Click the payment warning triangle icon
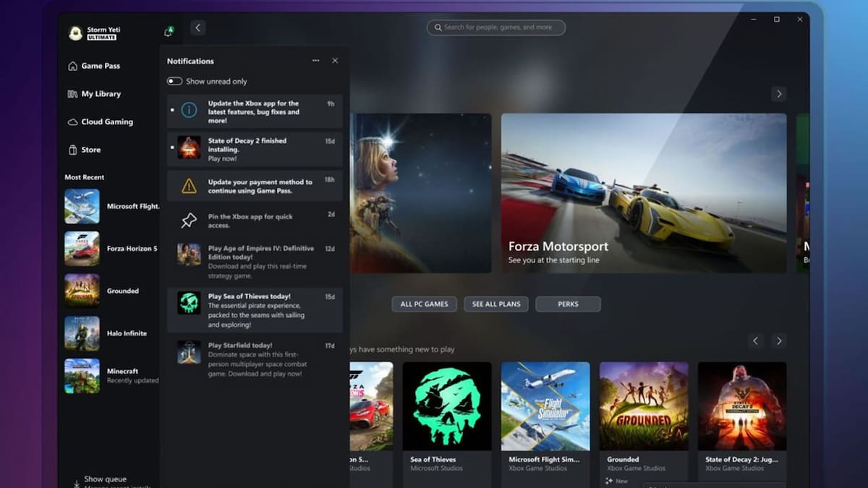 [189, 186]
